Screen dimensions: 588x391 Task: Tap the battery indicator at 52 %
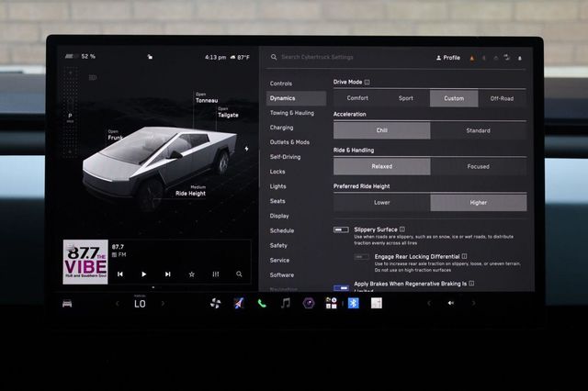click(x=80, y=56)
